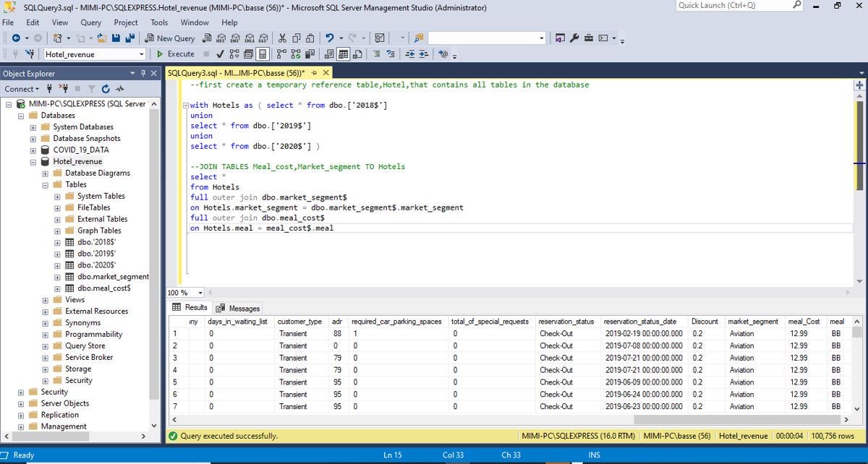
Task: Collapse the Hotel_revenue database node
Action: 34,162
